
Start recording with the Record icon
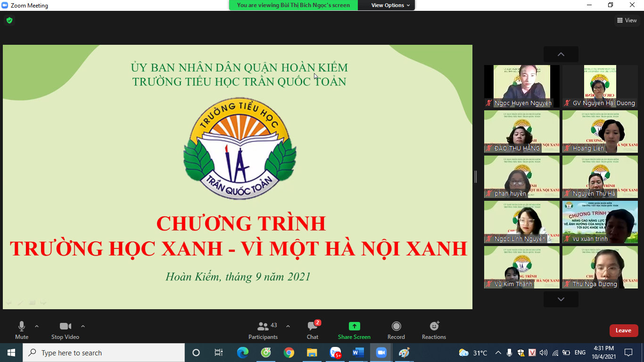[396, 326]
